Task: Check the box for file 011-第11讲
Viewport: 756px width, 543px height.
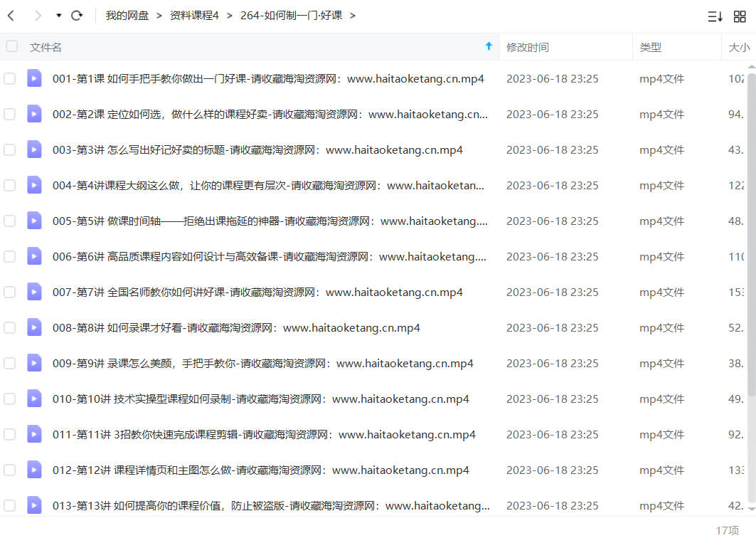Action: tap(10, 434)
